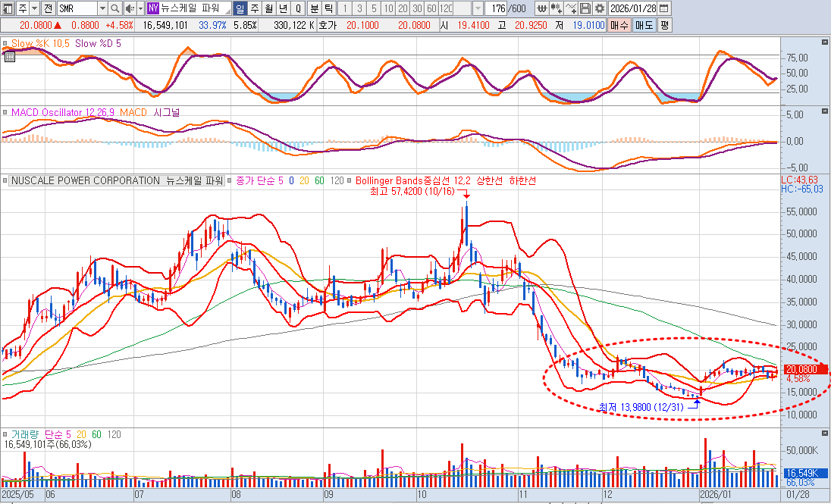Click the 매도 (sell) button
This screenshot has height=504, width=831.
[x=644, y=25]
